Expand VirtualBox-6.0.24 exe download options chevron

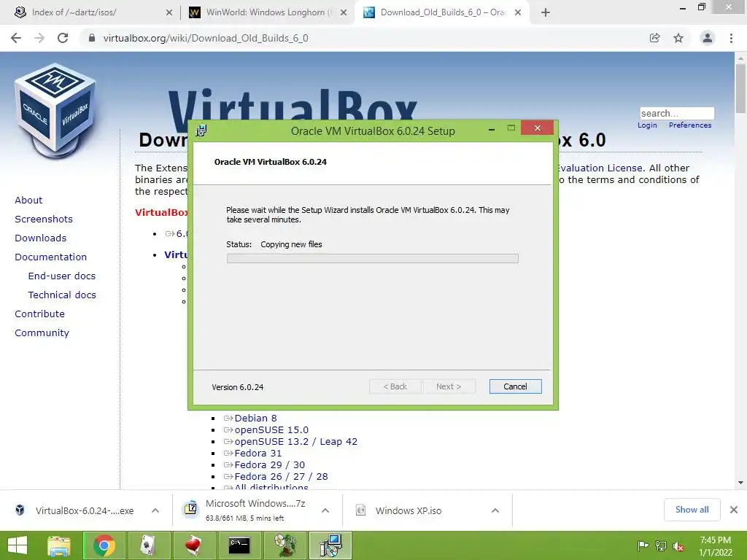(155, 510)
